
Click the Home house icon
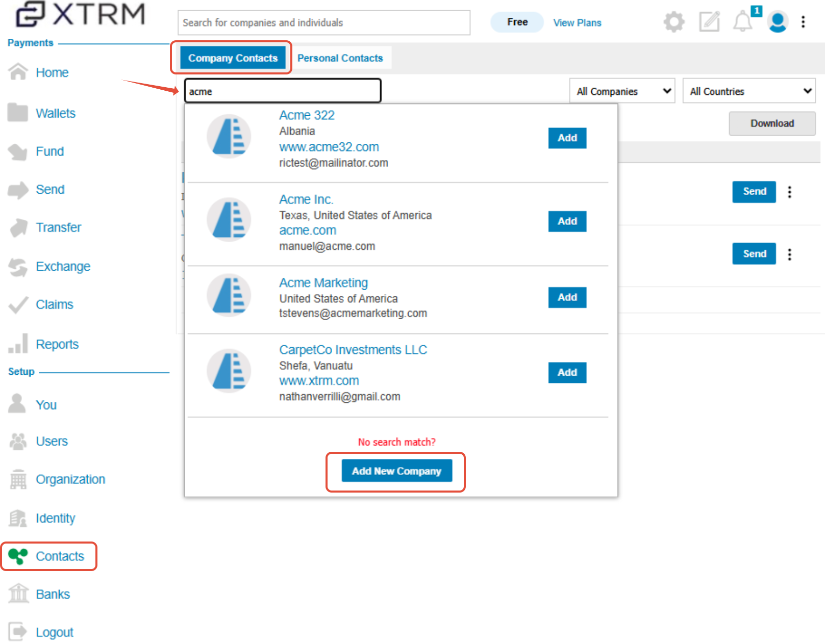[x=18, y=72]
